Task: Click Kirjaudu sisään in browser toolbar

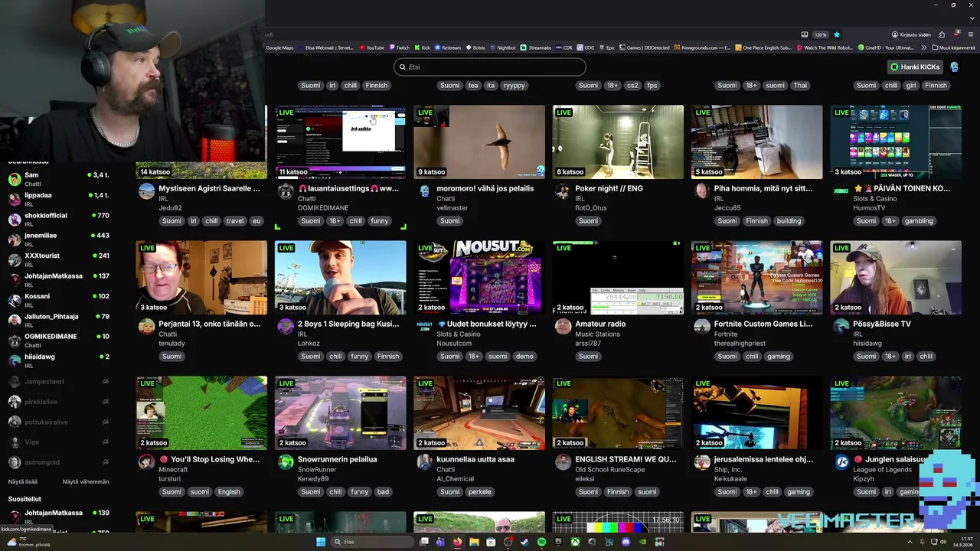Action: coord(911,34)
